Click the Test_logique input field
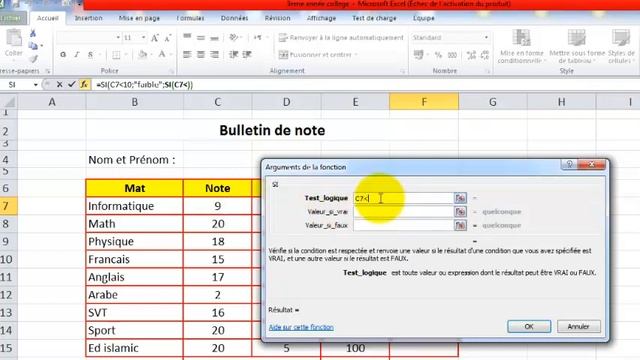This screenshot has width=640, height=360. (403, 198)
